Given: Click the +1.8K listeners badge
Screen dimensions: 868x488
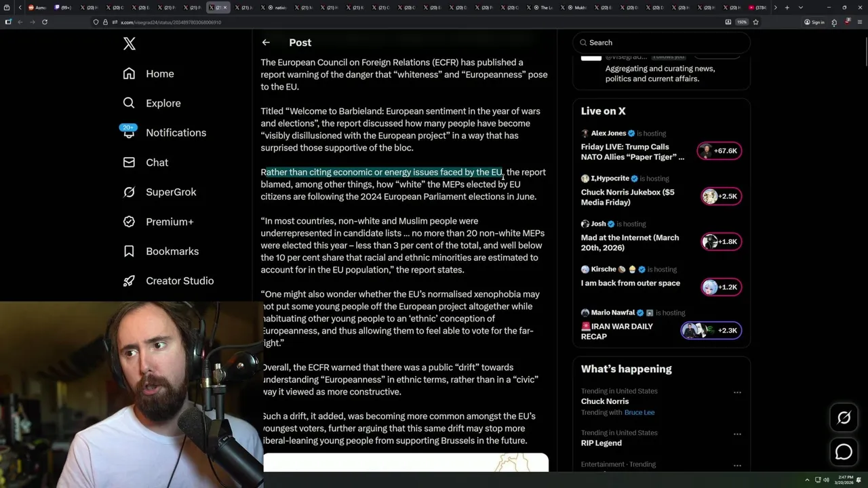Looking at the screenshot, I should point(722,242).
